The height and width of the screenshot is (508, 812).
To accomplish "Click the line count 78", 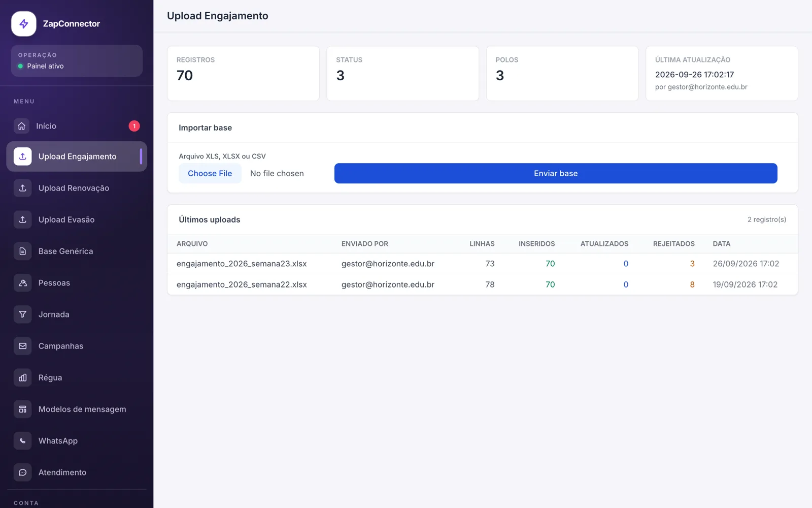I will [x=490, y=284].
